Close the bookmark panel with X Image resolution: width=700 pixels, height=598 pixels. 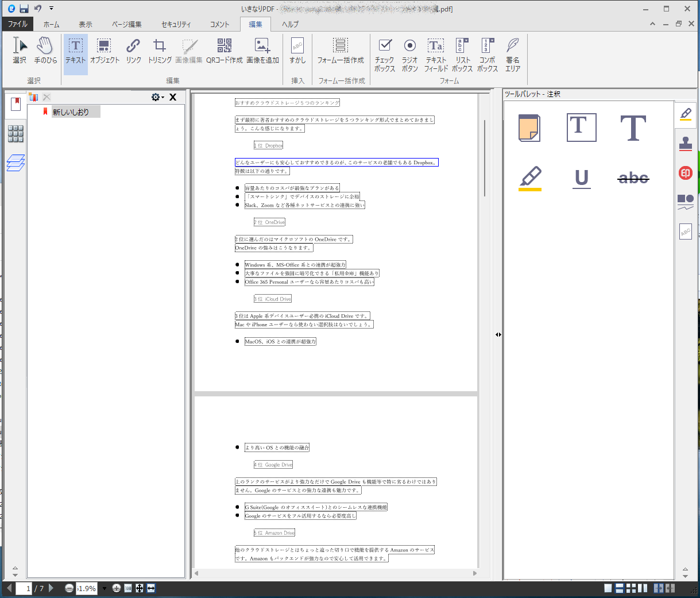(172, 97)
